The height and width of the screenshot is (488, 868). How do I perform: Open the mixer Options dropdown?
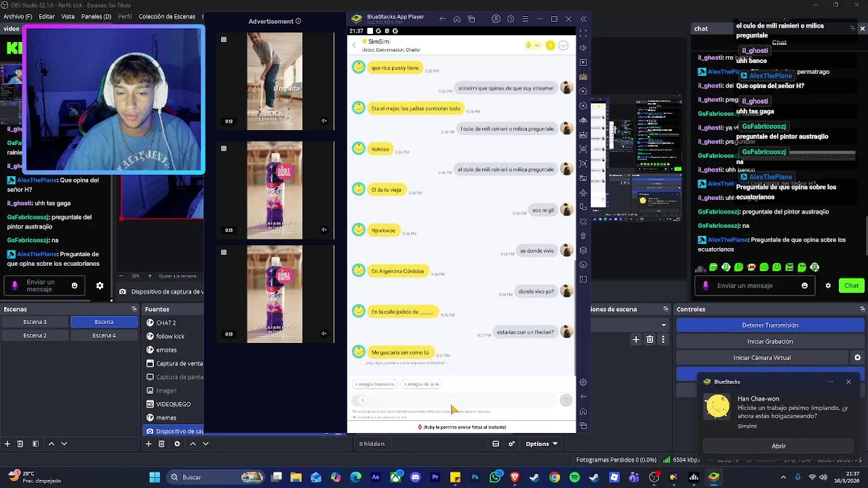pyautogui.click(x=541, y=444)
